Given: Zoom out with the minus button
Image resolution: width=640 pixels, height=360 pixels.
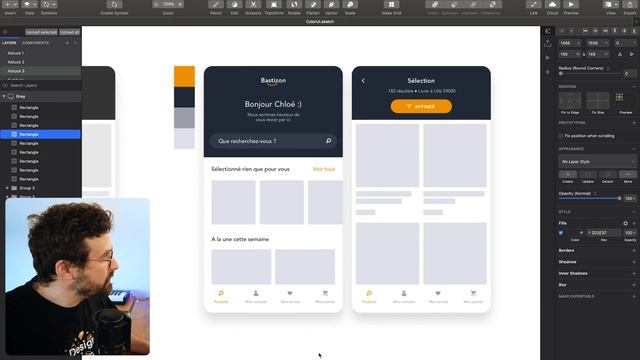Looking at the screenshot, I should click(x=156, y=4).
